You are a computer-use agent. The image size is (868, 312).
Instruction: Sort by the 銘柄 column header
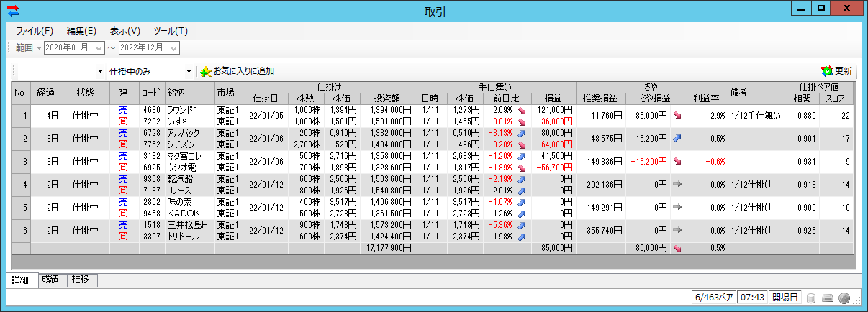point(189,93)
